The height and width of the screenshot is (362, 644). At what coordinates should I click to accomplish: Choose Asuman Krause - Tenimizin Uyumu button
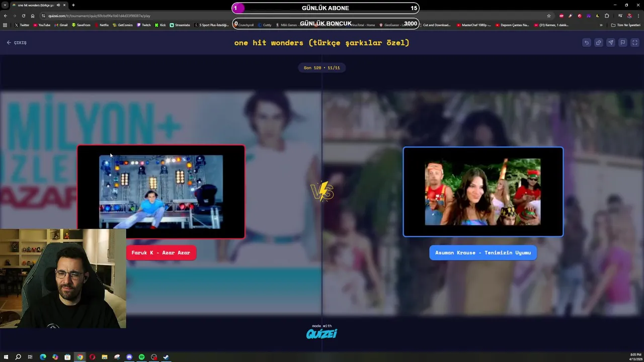pos(483,252)
